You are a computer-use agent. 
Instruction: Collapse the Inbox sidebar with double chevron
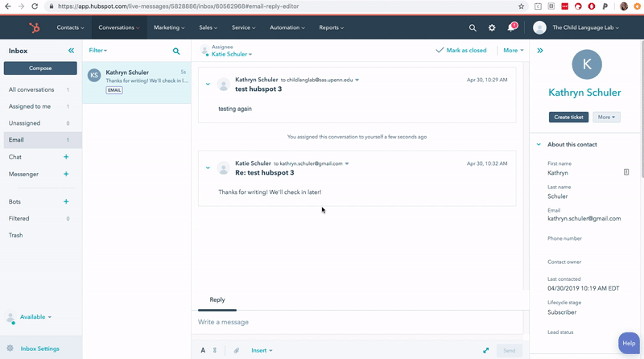pyautogui.click(x=71, y=51)
